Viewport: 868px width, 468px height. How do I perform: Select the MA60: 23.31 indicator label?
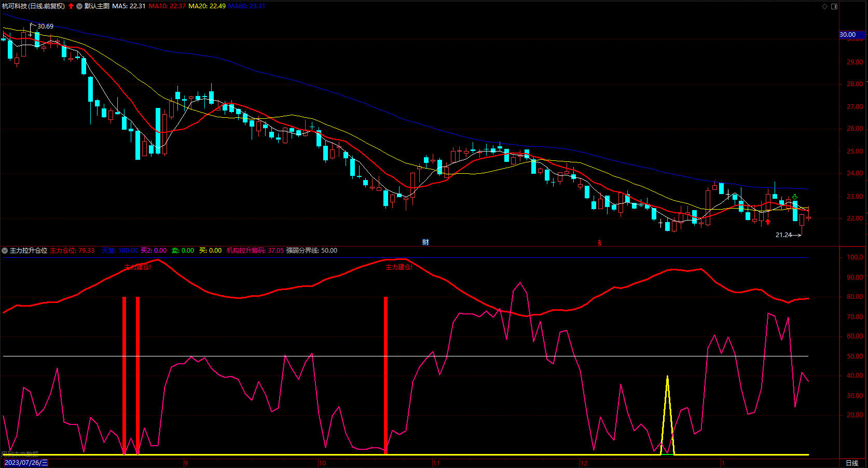pyautogui.click(x=246, y=6)
